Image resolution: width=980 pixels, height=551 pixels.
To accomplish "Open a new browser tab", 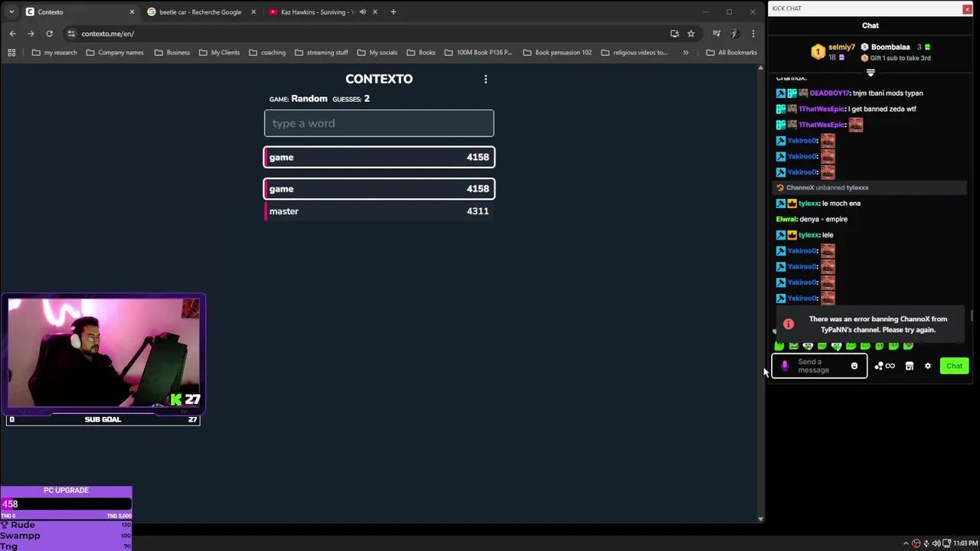I will 393,12.
